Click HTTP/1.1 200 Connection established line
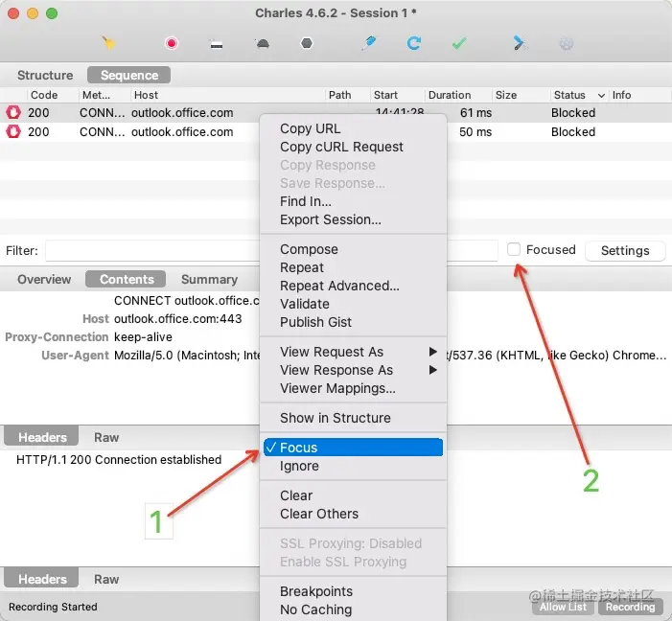Viewport: 672px width, 621px height. 119,460
